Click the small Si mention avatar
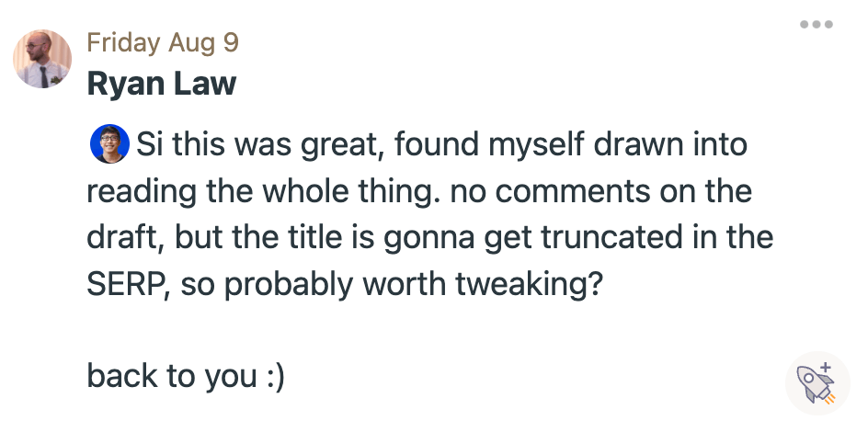The width and height of the screenshot is (868, 421). pos(108,144)
